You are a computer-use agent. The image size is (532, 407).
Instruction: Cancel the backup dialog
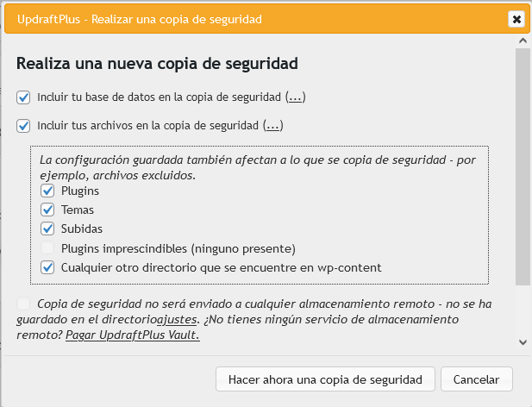[x=476, y=379]
